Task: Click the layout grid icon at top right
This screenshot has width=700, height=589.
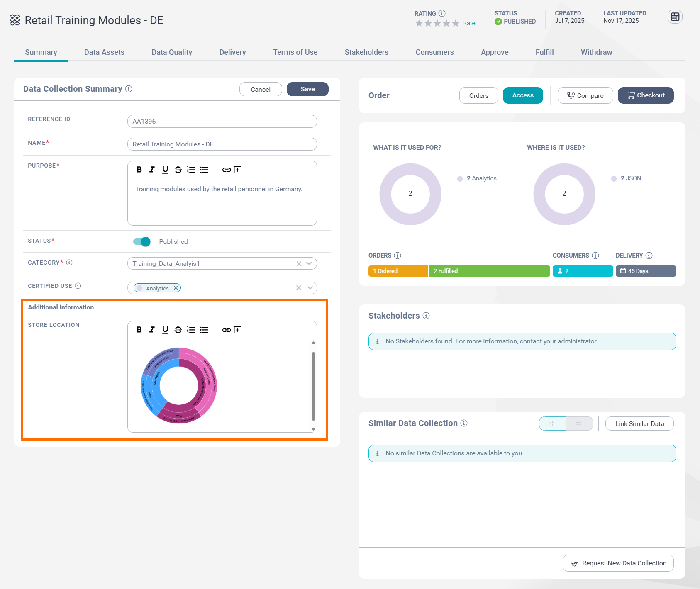Action: point(675,17)
